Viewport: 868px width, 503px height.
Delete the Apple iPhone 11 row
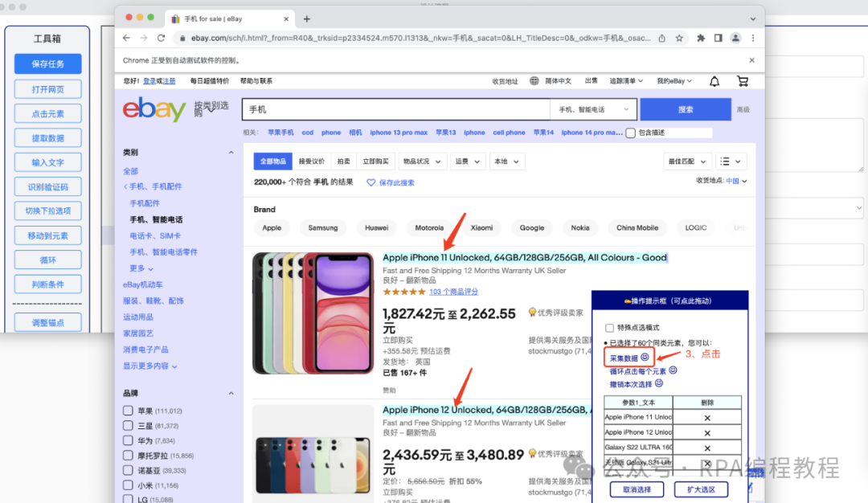tap(707, 418)
